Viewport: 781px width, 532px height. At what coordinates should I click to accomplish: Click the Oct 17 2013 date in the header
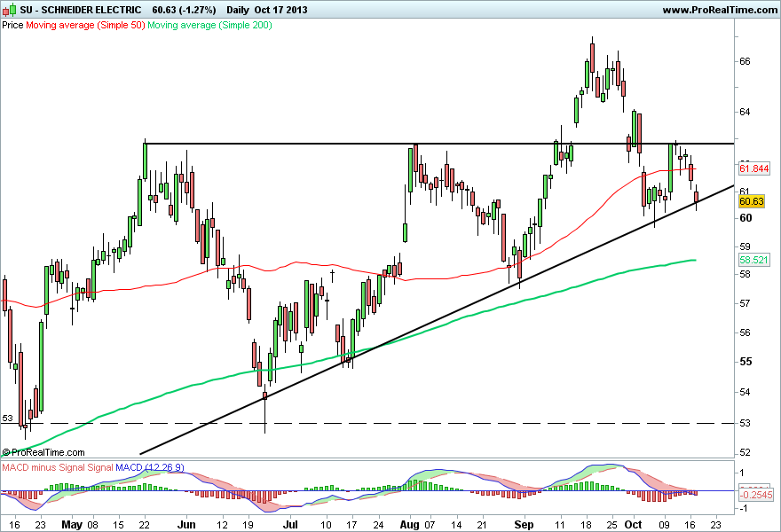click(x=281, y=10)
